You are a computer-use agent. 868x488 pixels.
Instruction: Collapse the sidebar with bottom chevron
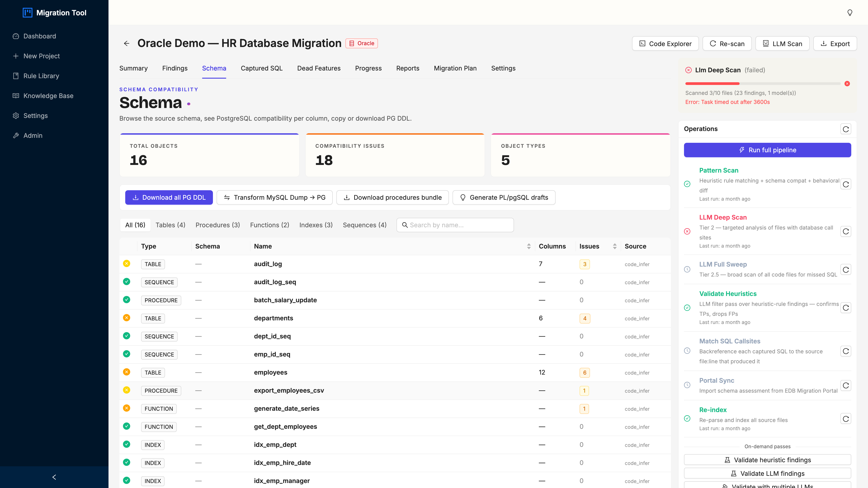pyautogui.click(x=54, y=477)
